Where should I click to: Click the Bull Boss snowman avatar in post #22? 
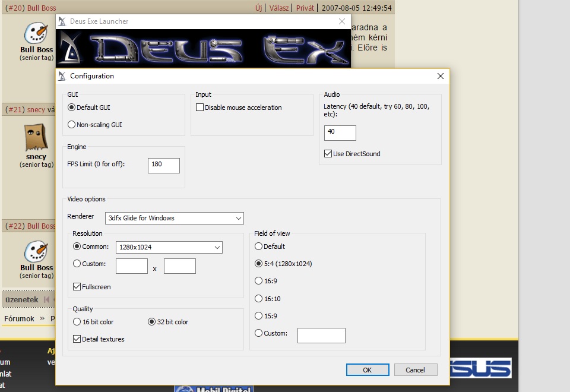[x=36, y=251]
